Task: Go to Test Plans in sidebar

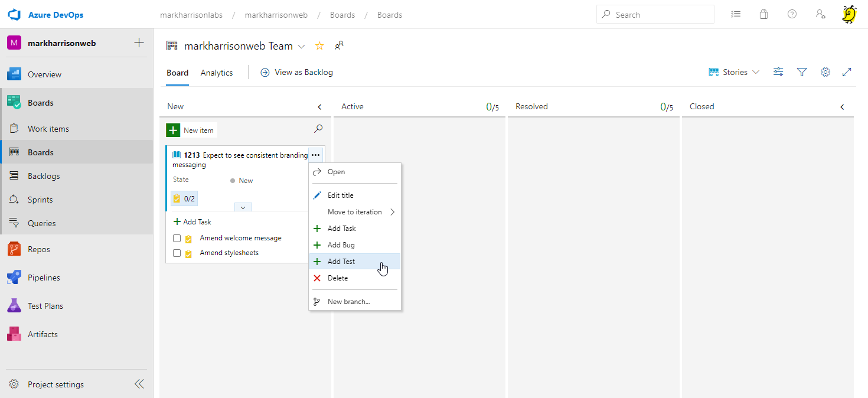Action: (x=45, y=306)
